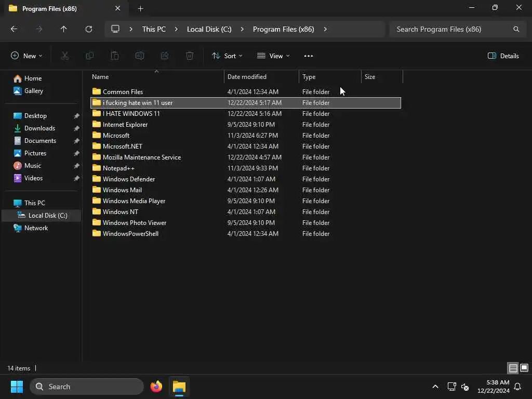Click the search magnifier icon
The width and height of the screenshot is (532, 399).
516,29
